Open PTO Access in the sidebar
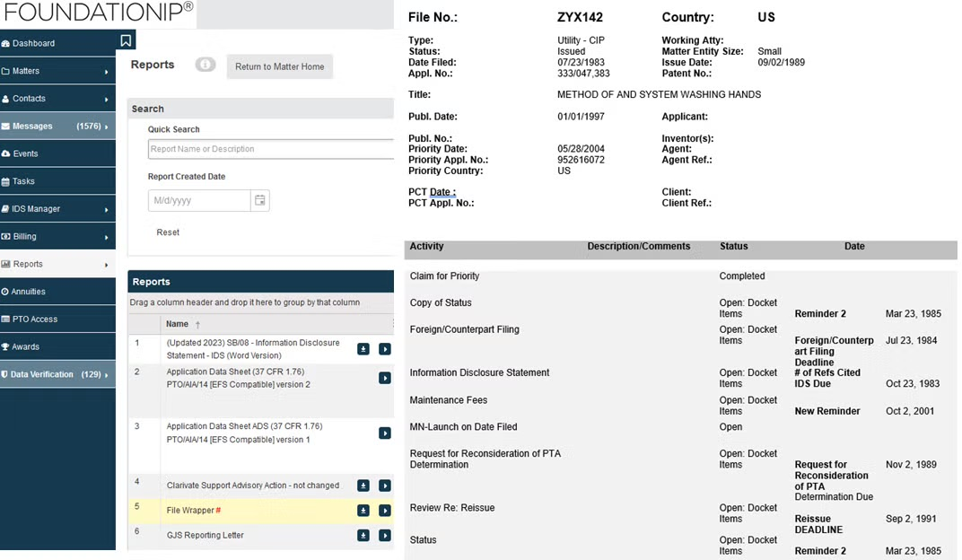Image resolution: width=962 pixels, height=560 pixels. [x=57, y=319]
